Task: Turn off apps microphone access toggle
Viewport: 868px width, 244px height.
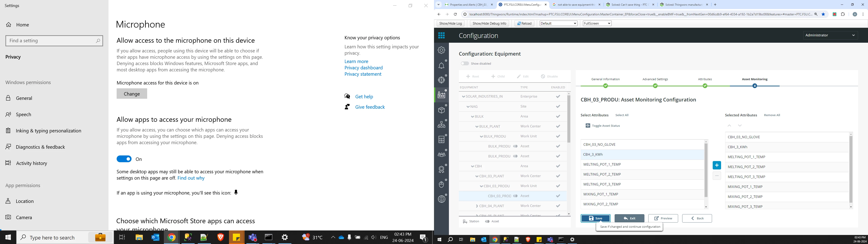Action: (x=124, y=159)
